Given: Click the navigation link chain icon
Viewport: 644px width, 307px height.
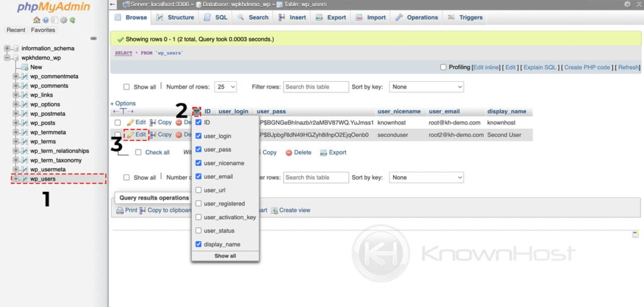Looking at the screenshot, I should 94,38.
